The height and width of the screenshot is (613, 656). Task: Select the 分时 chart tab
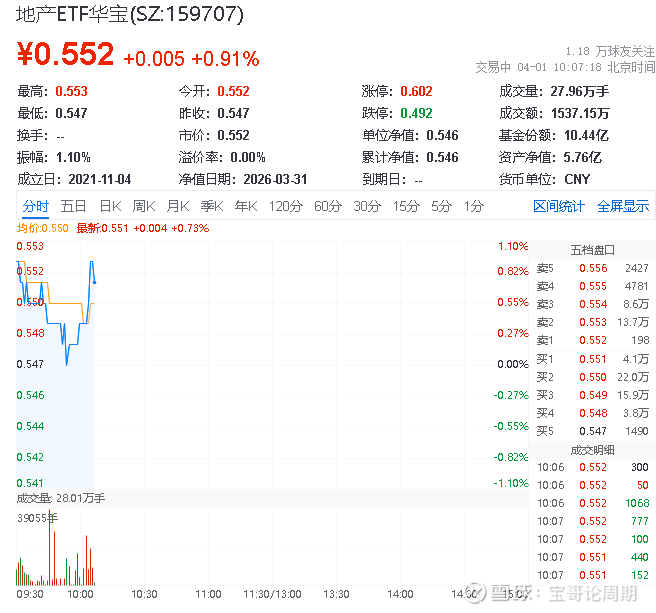(36, 206)
